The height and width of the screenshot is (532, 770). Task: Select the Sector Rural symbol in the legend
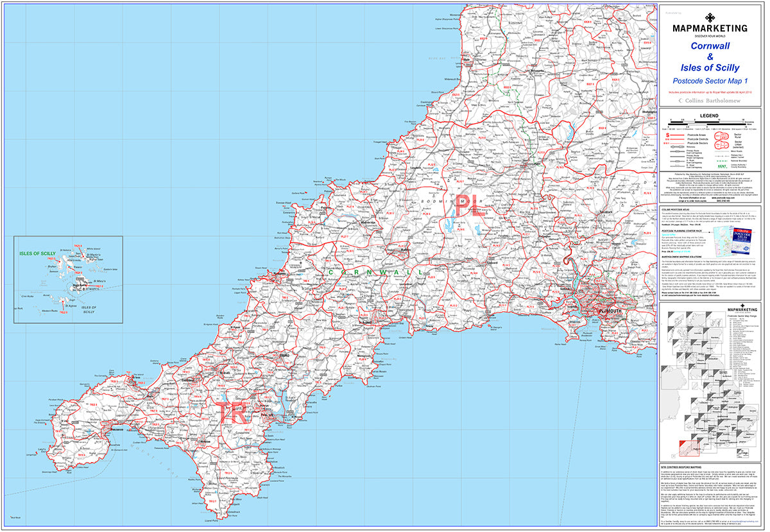721,135
